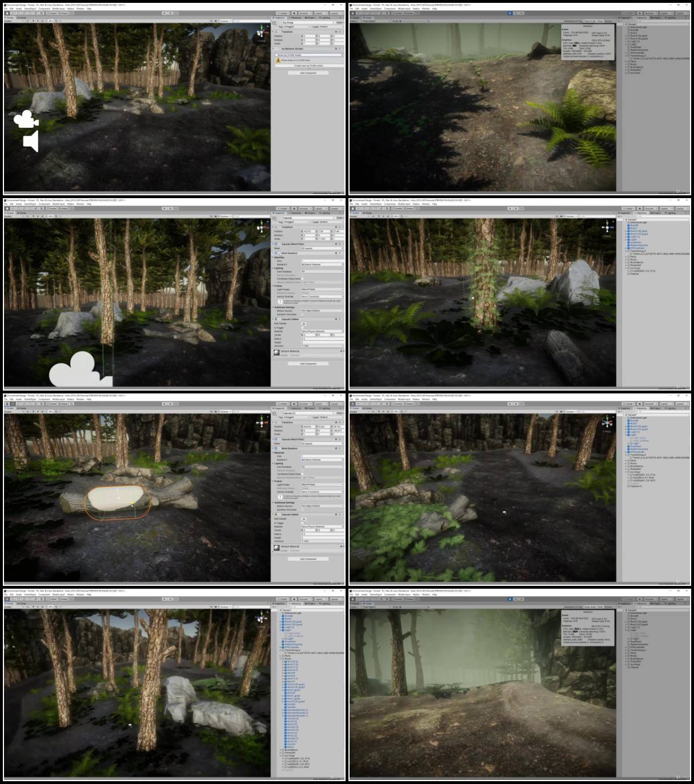This screenshot has height=784, width=694.
Task: Toggle Static checkbox for Ivy Group object
Action: tap(335, 22)
